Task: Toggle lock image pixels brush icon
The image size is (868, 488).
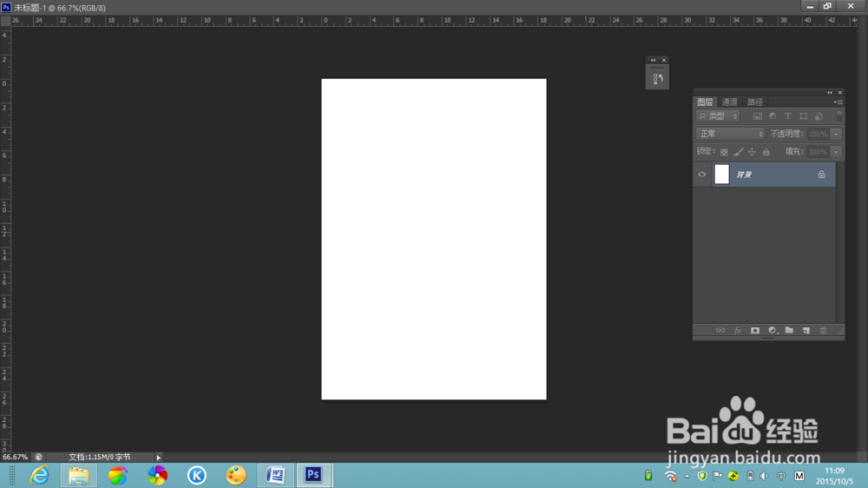Action: pos(738,152)
